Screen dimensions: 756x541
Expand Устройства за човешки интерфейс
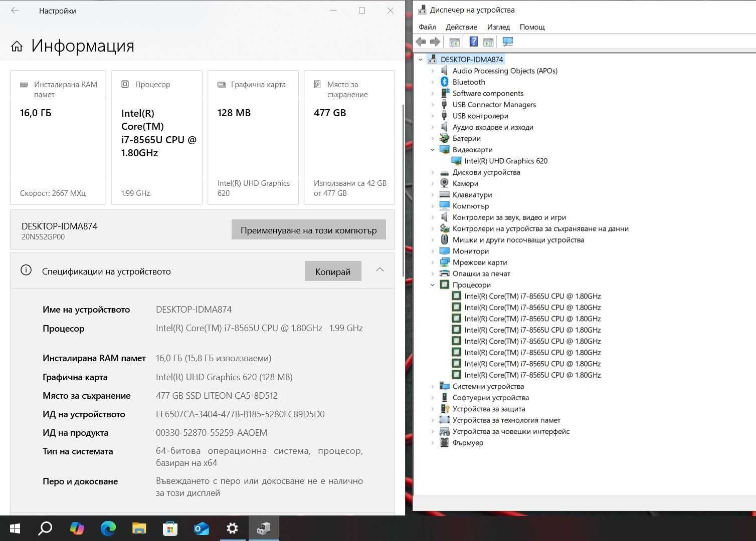coord(433,431)
